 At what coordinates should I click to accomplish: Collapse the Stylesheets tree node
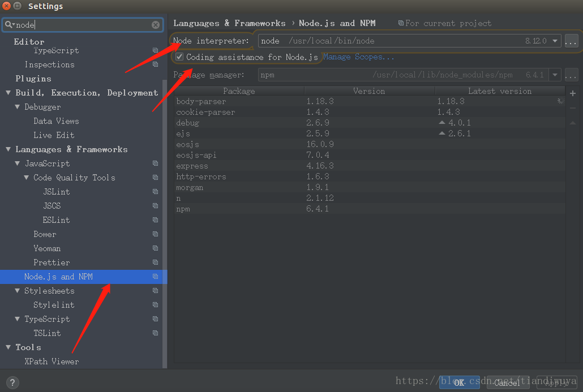(17, 290)
